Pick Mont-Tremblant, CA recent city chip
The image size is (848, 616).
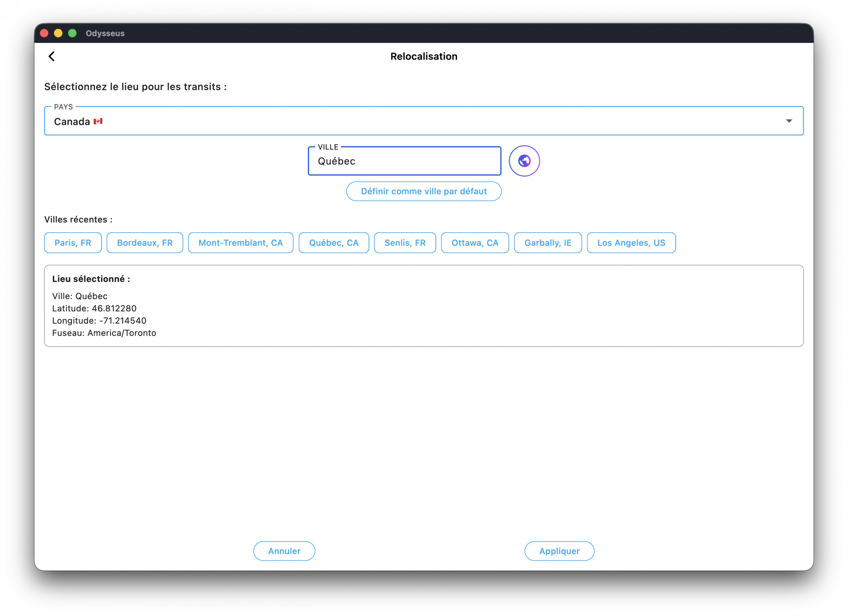click(x=240, y=243)
